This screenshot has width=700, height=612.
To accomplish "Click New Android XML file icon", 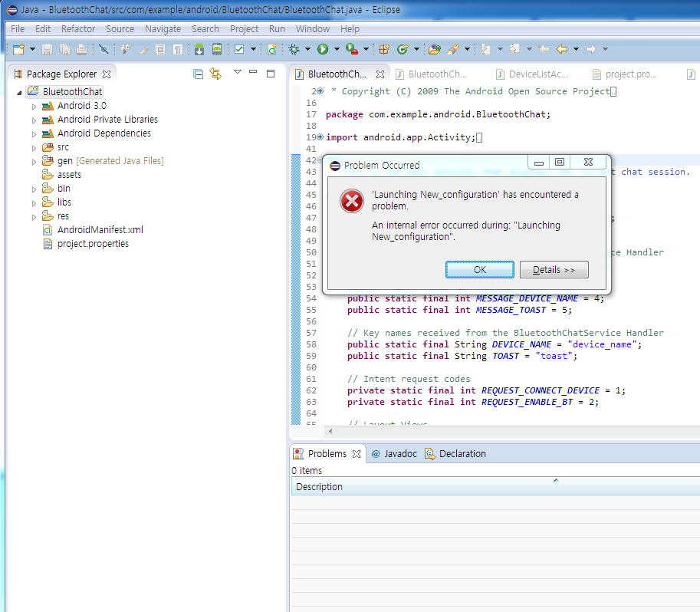I will pos(272,49).
